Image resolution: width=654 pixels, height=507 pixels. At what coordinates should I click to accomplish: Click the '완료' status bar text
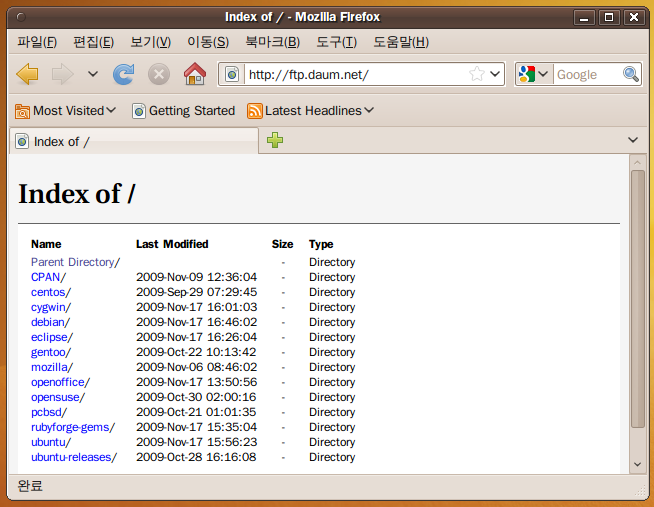click(x=30, y=486)
